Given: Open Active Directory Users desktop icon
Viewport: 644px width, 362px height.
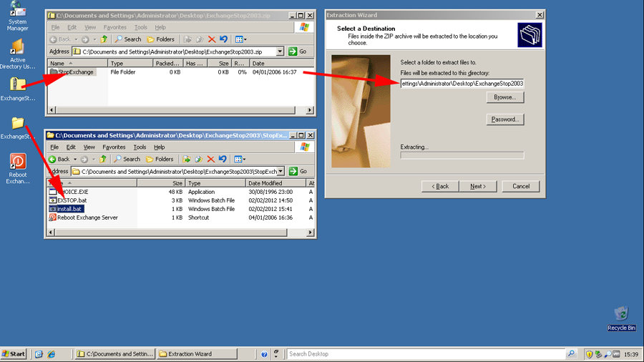Looking at the screenshot, I should tap(17, 54).
